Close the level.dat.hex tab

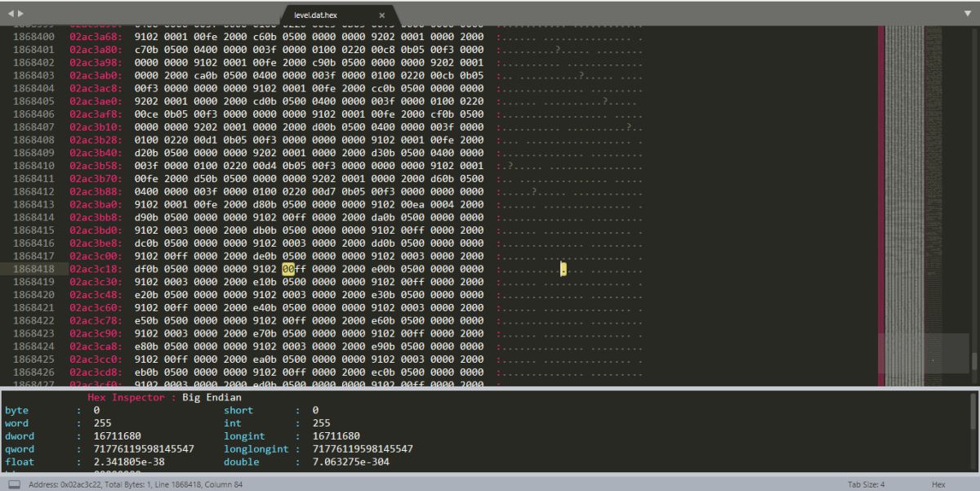coord(382,15)
